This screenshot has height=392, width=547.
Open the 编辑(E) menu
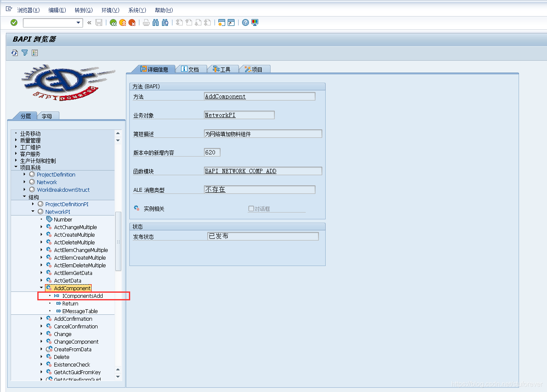pos(57,10)
